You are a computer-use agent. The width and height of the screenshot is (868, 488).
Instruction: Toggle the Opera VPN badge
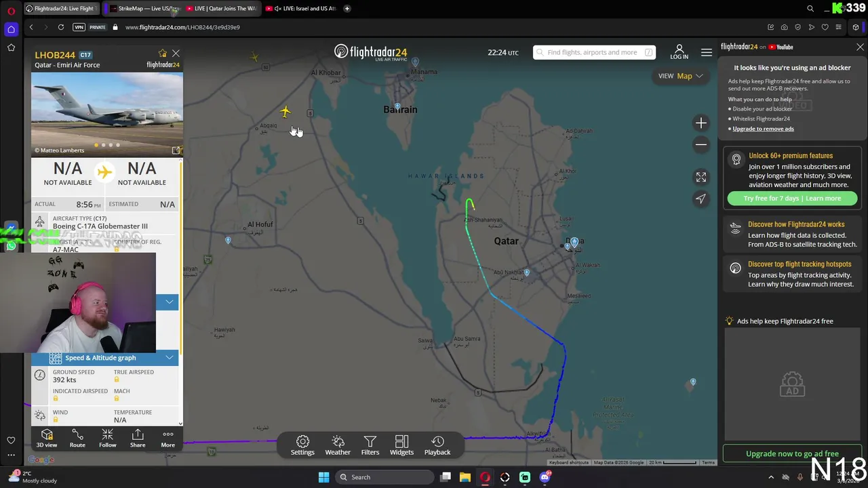click(x=79, y=27)
